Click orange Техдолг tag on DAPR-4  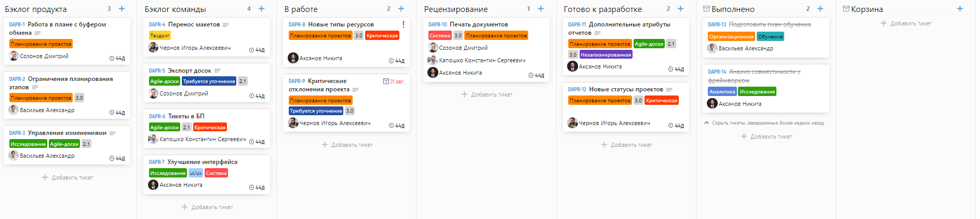coord(159,36)
